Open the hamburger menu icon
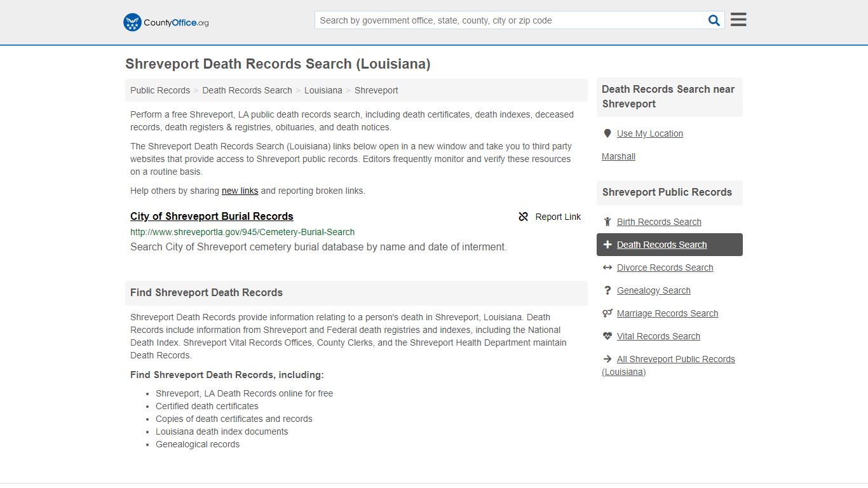868x488 pixels. click(x=738, y=20)
